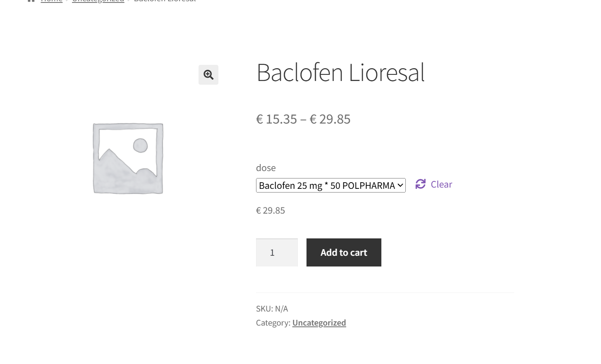601x364 pixels.
Task: Click the chevron arrow of the dose select
Action: click(x=400, y=186)
